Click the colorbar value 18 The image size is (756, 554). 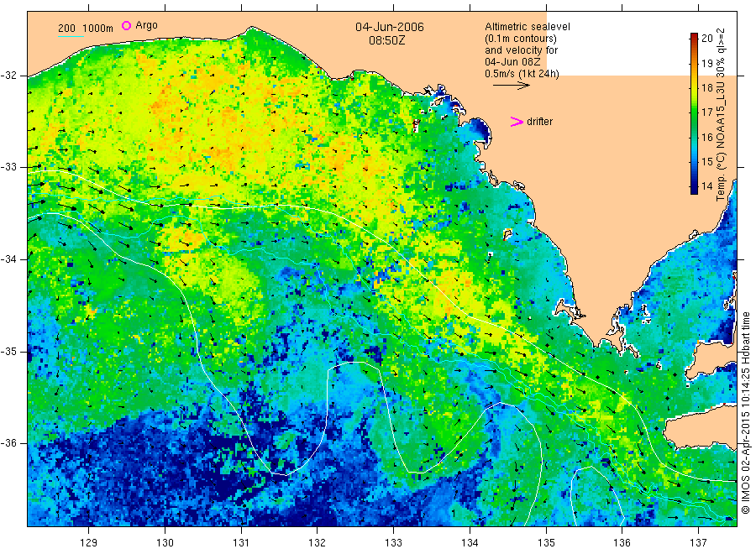(x=706, y=87)
